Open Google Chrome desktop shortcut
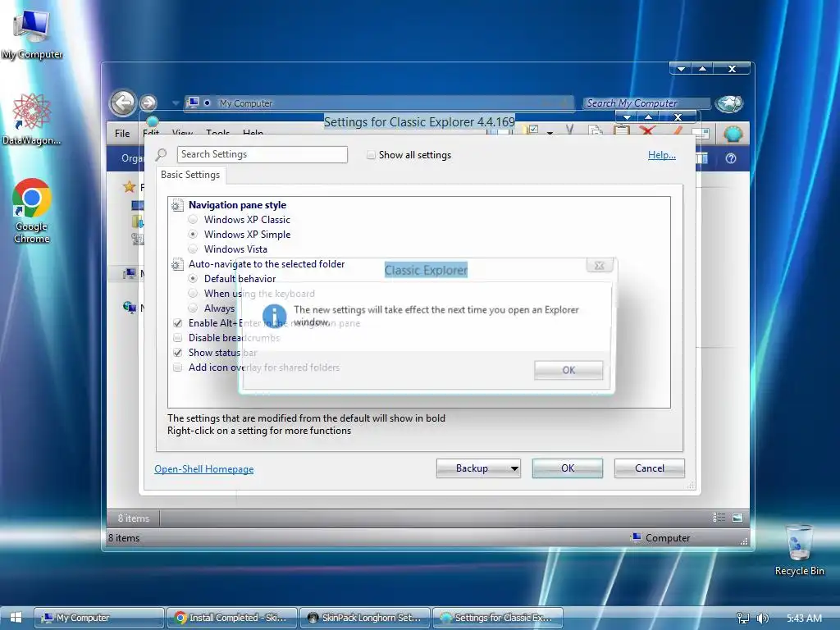840x630 pixels. 31,211
